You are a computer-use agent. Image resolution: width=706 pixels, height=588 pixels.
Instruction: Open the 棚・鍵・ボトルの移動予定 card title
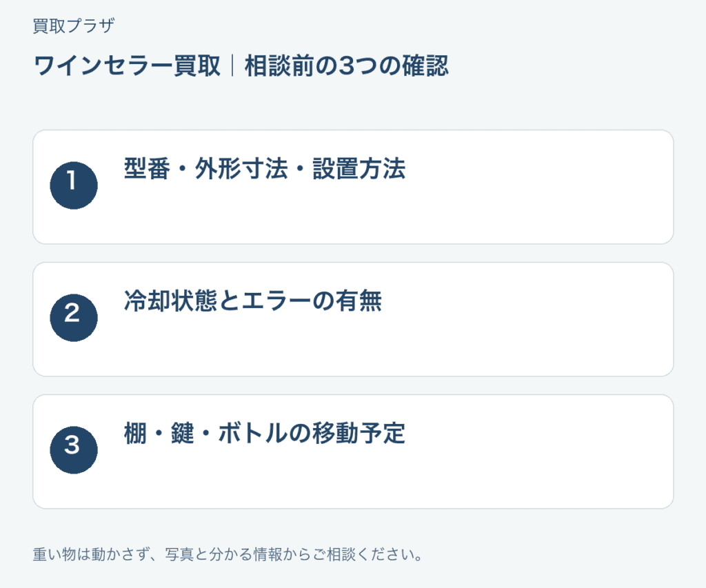point(265,434)
